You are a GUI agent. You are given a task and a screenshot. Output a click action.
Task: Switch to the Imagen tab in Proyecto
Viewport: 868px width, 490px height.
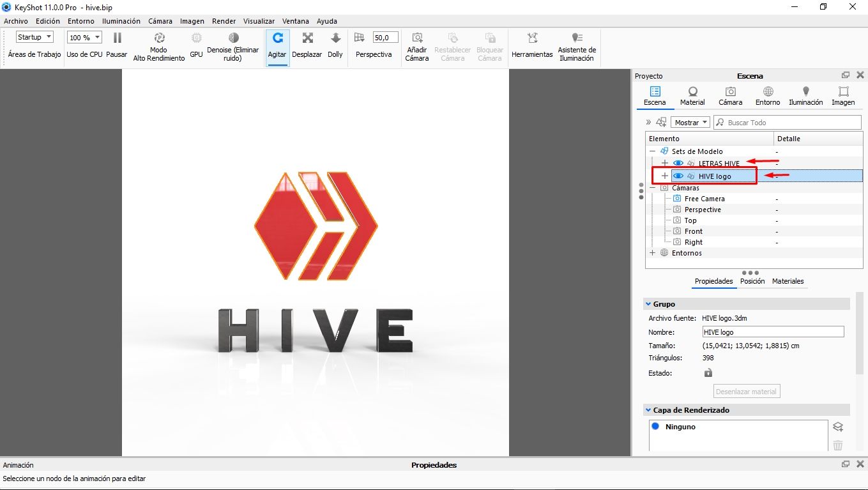tap(843, 96)
